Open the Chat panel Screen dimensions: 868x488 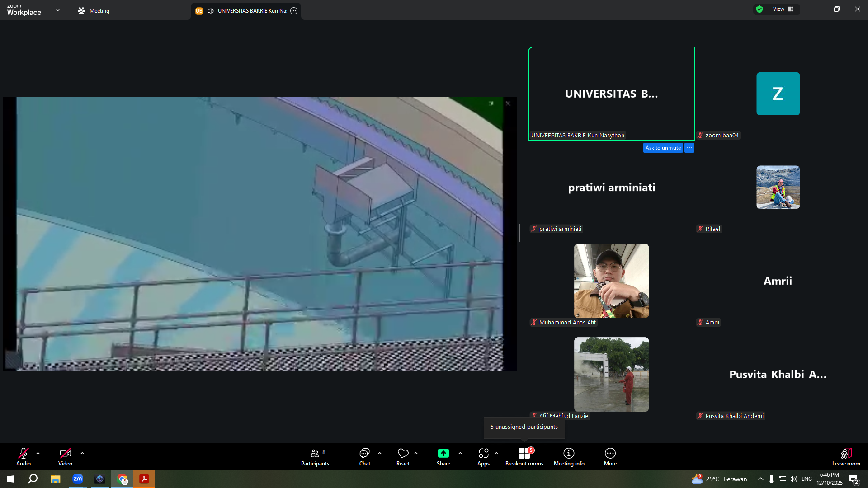click(x=364, y=457)
